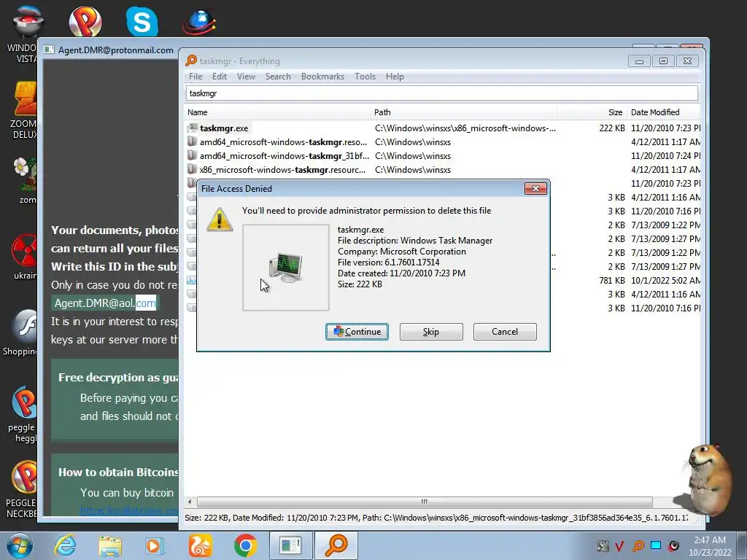
Task: Click the Continue button in File Access Denied dialog
Action: tap(357, 332)
